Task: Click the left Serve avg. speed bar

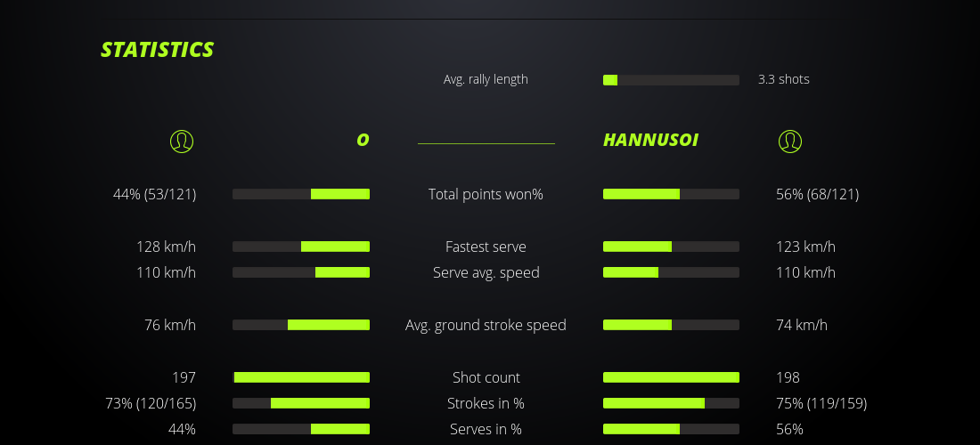Action: (301, 272)
